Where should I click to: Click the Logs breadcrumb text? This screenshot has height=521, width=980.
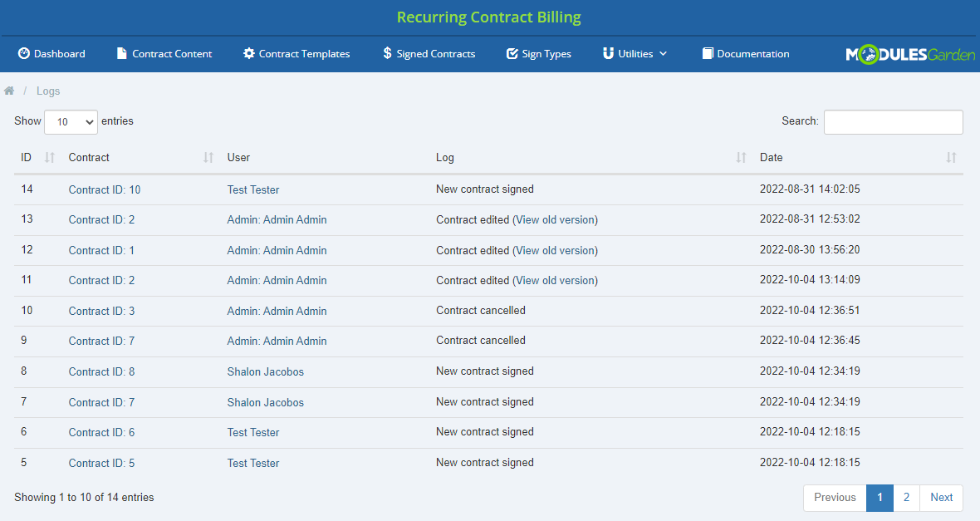(x=48, y=91)
